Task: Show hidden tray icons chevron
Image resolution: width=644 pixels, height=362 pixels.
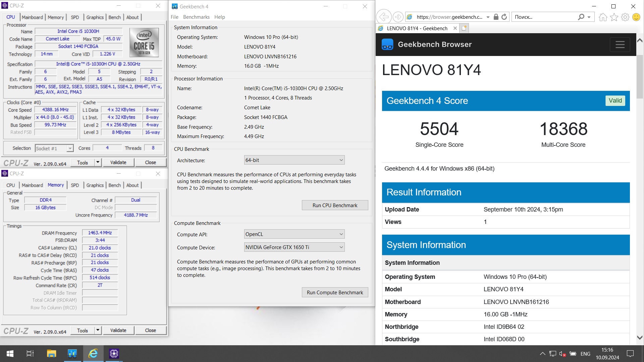Action: pyautogui.click(x=542, y=354)
